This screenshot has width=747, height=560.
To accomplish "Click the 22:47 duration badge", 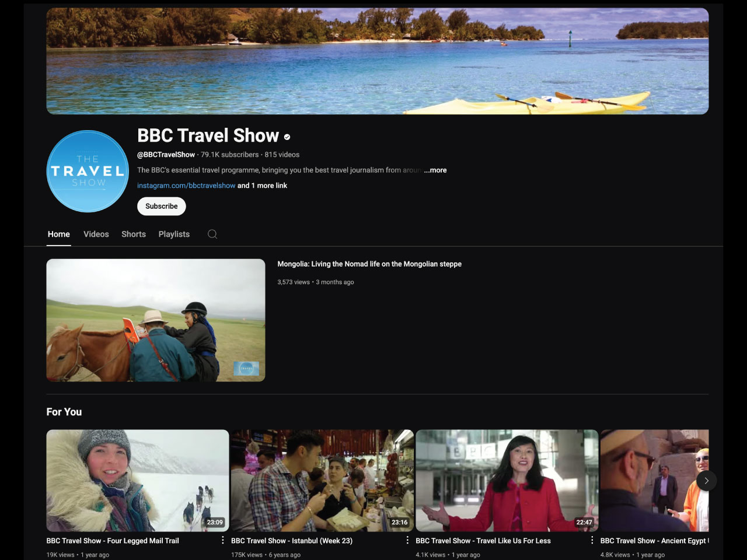I will (584, 522).
